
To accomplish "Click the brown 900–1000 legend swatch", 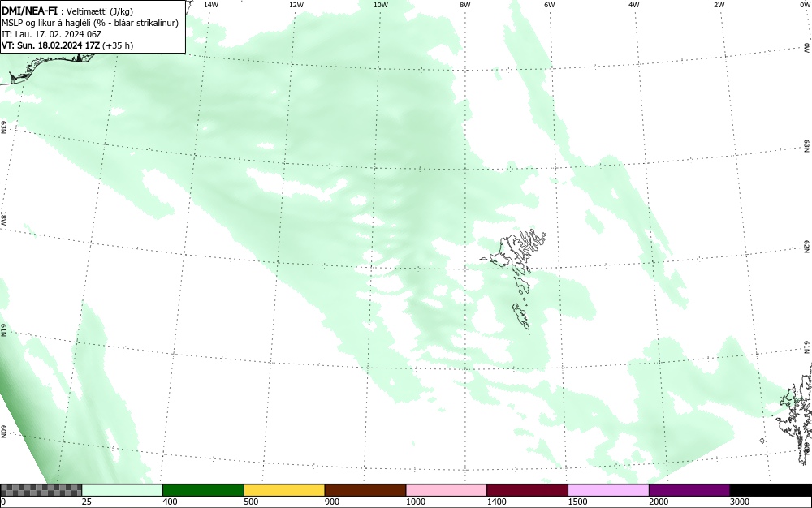I will (365, 490).
